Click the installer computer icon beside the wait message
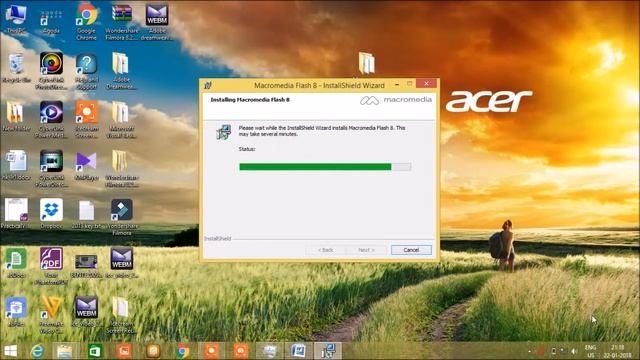640x360 pixels. coord(224,132)
